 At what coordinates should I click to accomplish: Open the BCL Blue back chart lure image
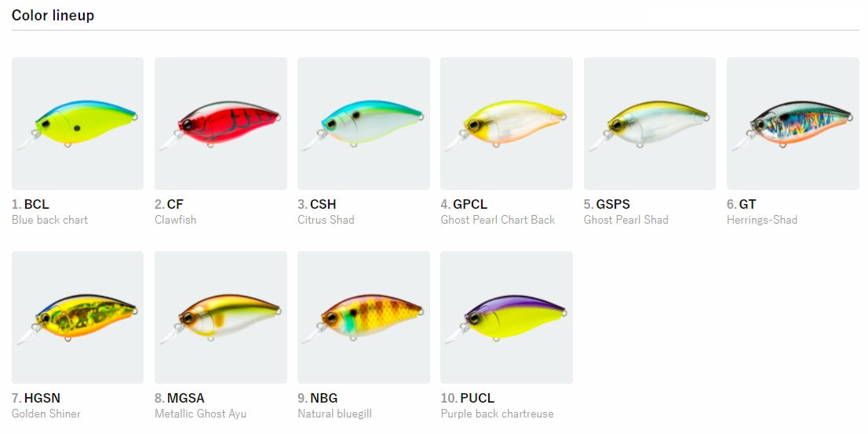[78, 123]
